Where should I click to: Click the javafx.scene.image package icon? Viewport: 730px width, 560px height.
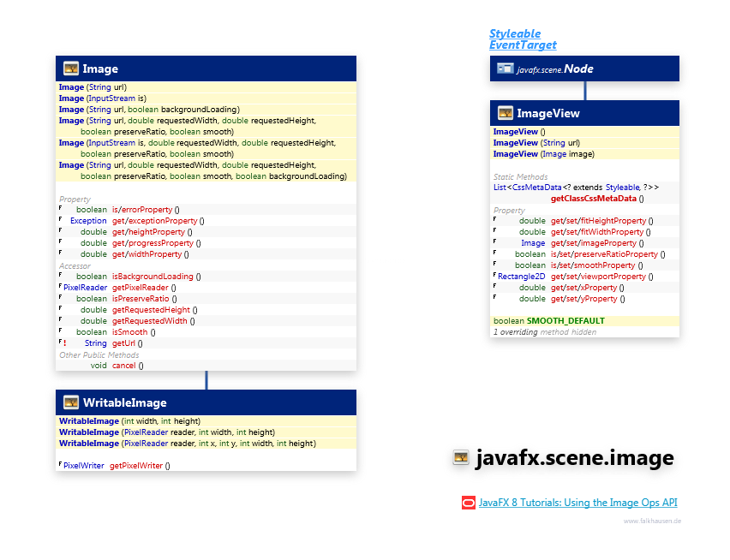tap(461, 459)
